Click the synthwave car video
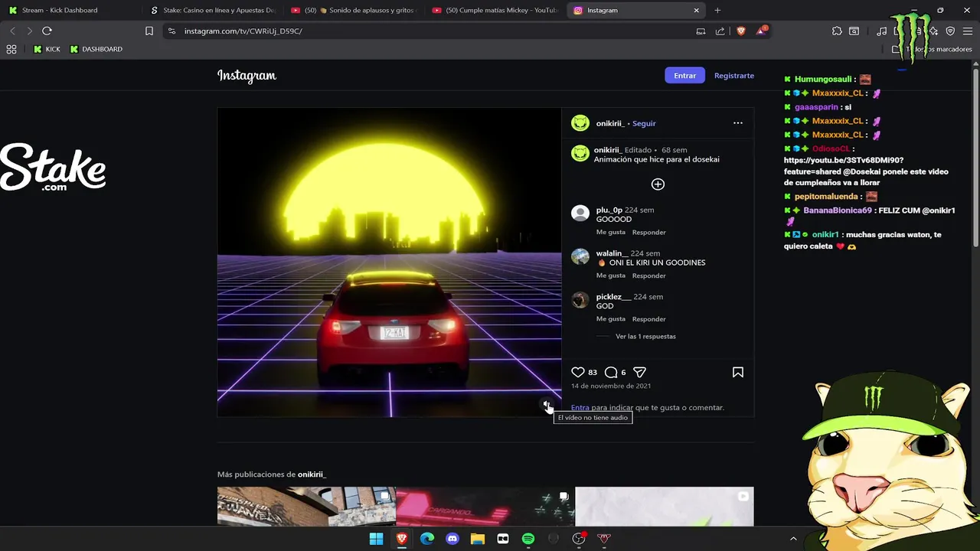This screenshot has width=980, height=551. click(x=389, y=262)
